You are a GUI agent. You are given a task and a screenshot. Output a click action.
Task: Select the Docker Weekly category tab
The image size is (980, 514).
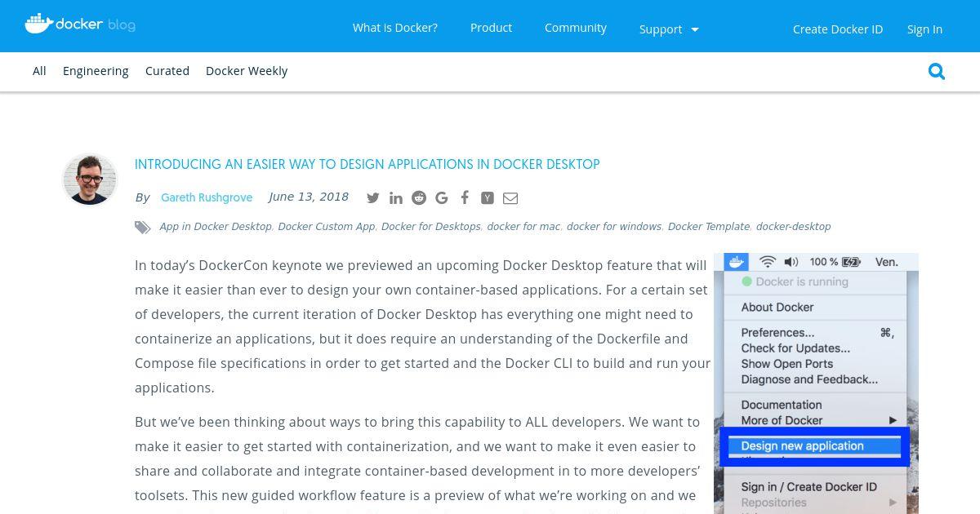tap(247, 71)
